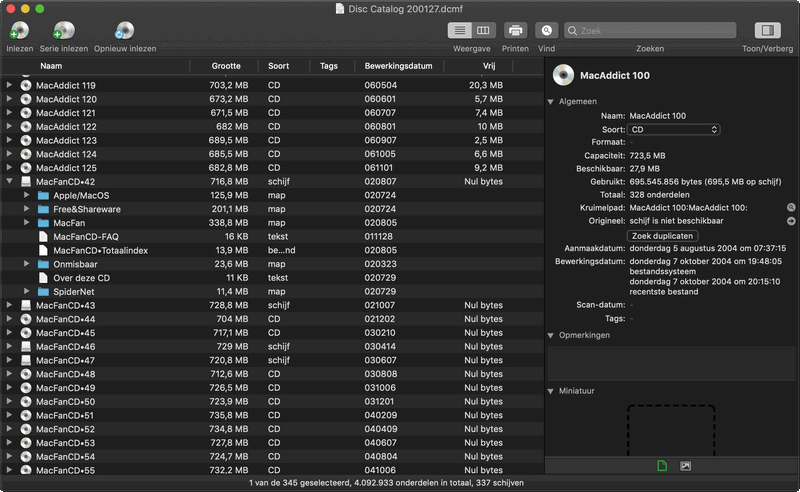Sort by the Grootte column header
800x492 pixels.
pyautogui.click(x=226, y=66)
